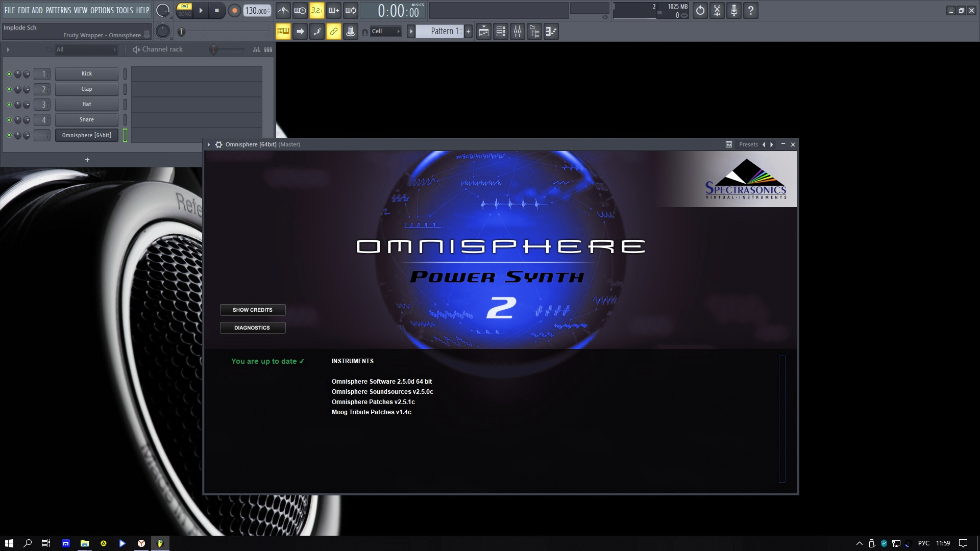Click the Omnisphere plugin gear icon
980x551 pixels.
[x=218, y=145]
